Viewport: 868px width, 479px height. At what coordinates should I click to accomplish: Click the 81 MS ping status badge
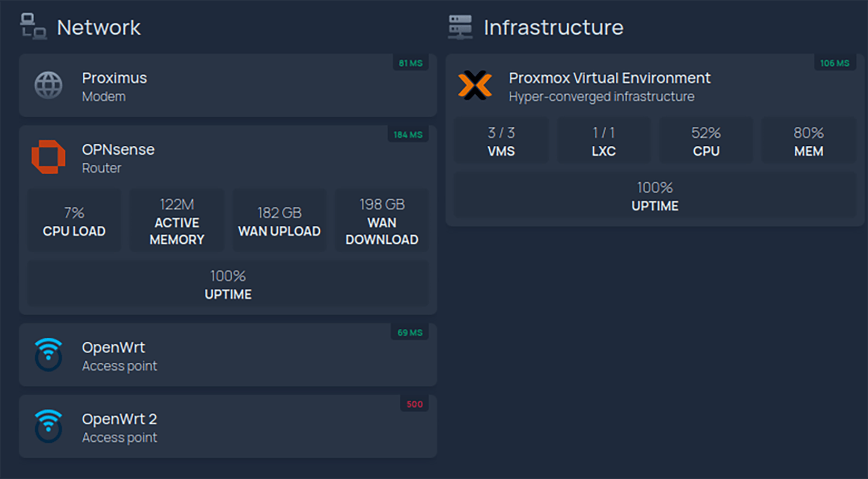coord(410,63)
